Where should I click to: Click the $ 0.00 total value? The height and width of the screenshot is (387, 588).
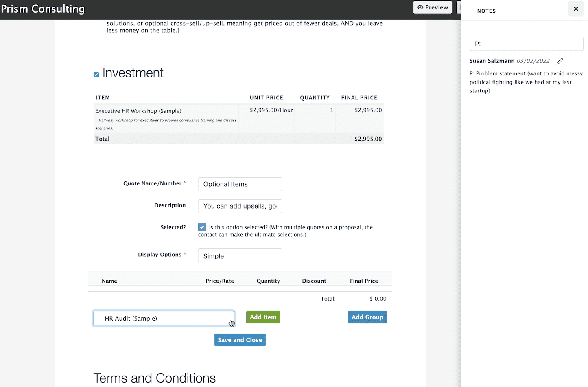coord(378,299)
